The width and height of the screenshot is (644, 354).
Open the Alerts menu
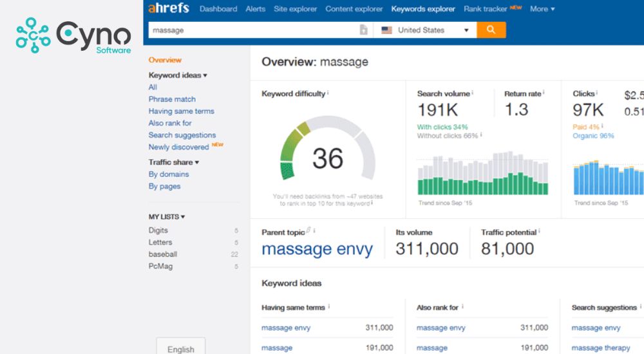(255, 8)
